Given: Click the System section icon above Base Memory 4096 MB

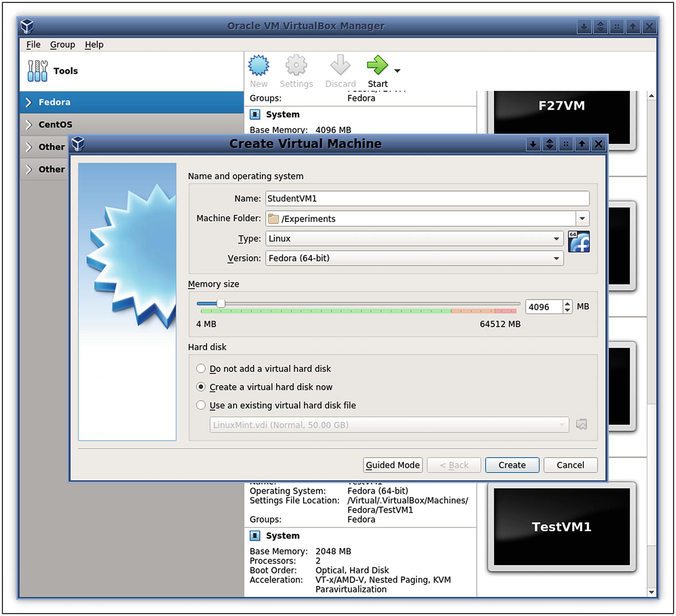Looking at the screenshot, I should 255,114.
